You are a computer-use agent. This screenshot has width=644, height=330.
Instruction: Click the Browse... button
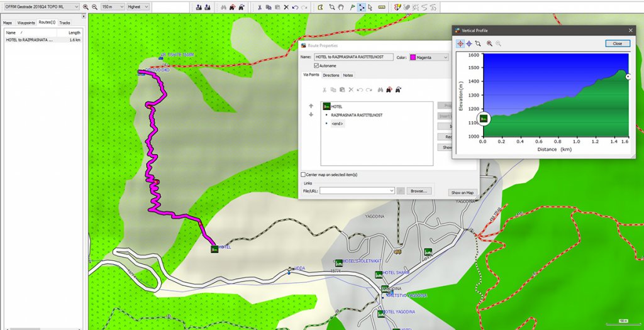(418, 190)
